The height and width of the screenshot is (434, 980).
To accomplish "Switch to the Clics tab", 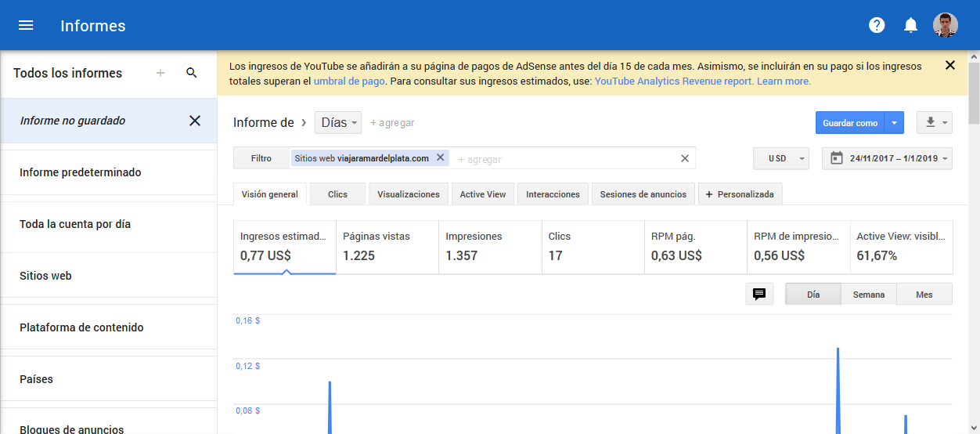I will [338, 194].
